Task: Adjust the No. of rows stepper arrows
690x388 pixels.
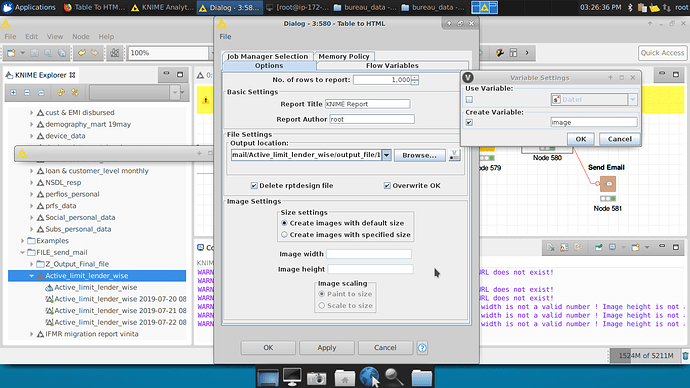Action: pyautogui.click(x=415, y=80)
